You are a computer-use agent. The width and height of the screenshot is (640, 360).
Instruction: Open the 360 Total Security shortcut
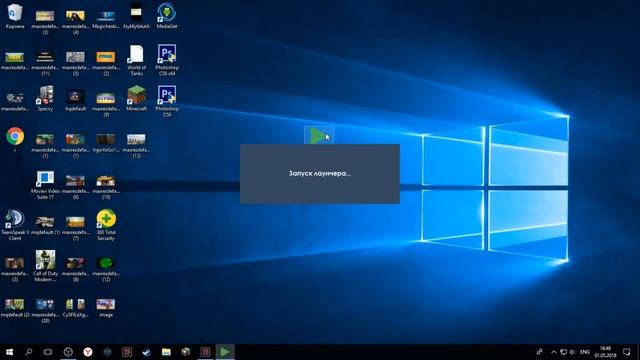click(x=106, y=225)
